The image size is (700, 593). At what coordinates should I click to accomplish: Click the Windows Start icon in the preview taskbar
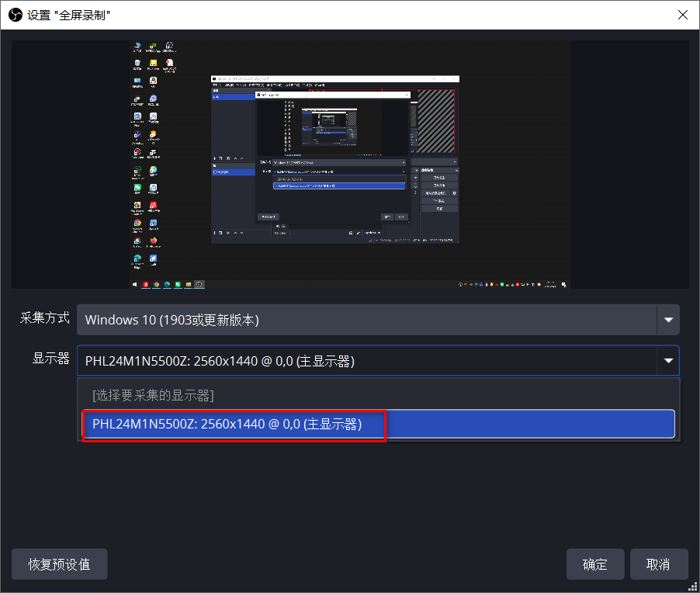135,284
